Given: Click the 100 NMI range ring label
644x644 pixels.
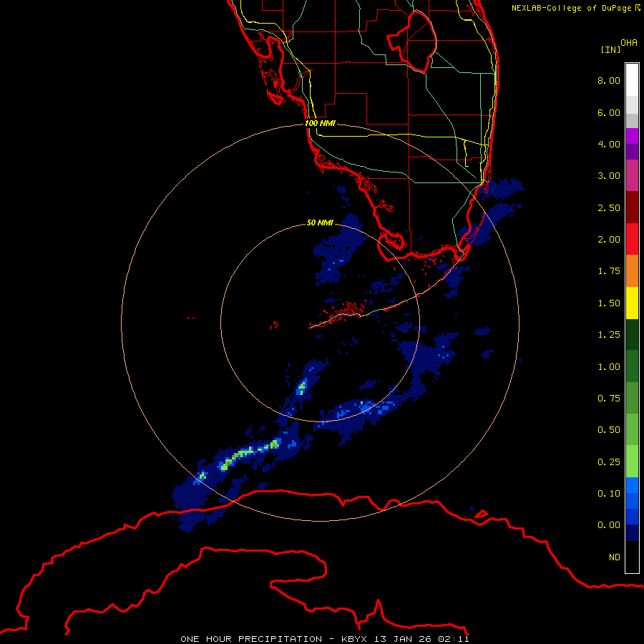Looking at the screenshot, I should pos(320,123).
